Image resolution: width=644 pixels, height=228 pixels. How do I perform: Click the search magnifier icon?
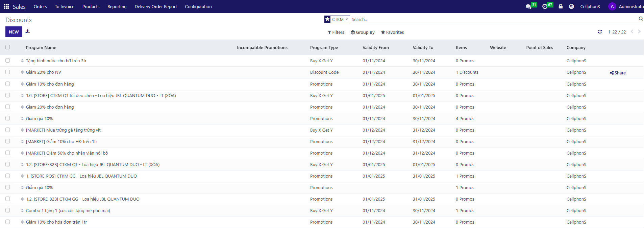(x=641, y=19)
